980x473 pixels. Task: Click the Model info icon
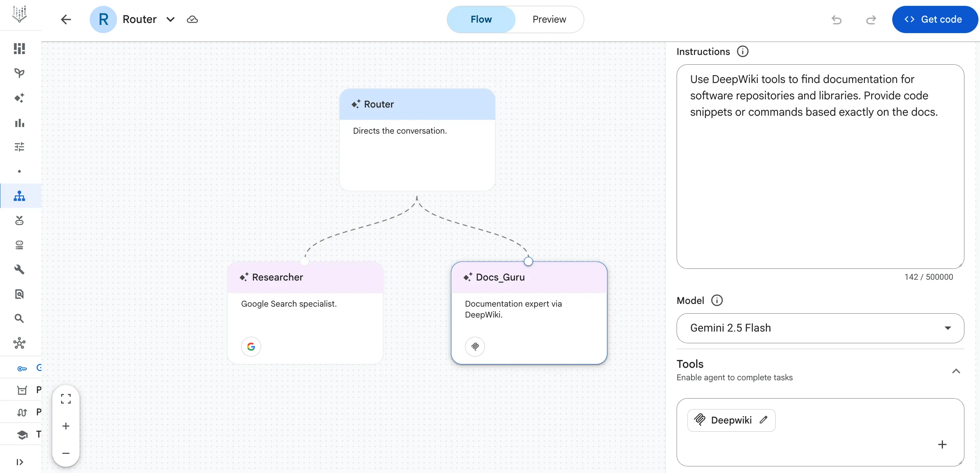(717, 300)
